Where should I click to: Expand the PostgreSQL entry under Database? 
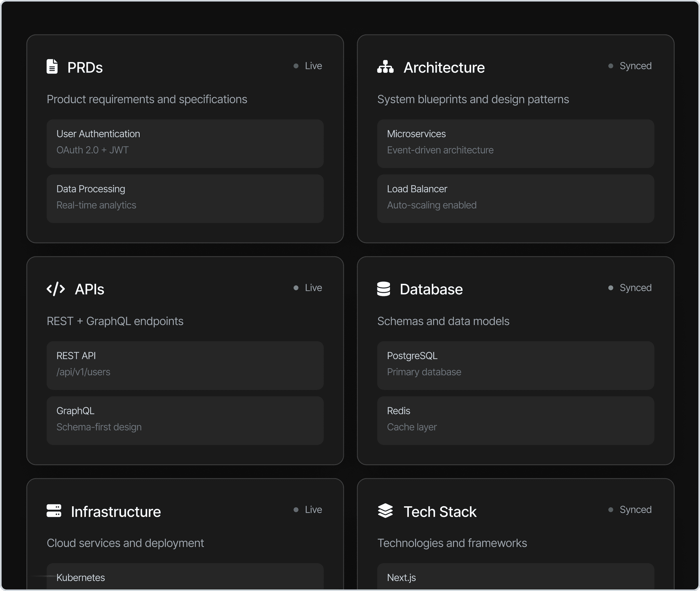click(x=516, y=366)
